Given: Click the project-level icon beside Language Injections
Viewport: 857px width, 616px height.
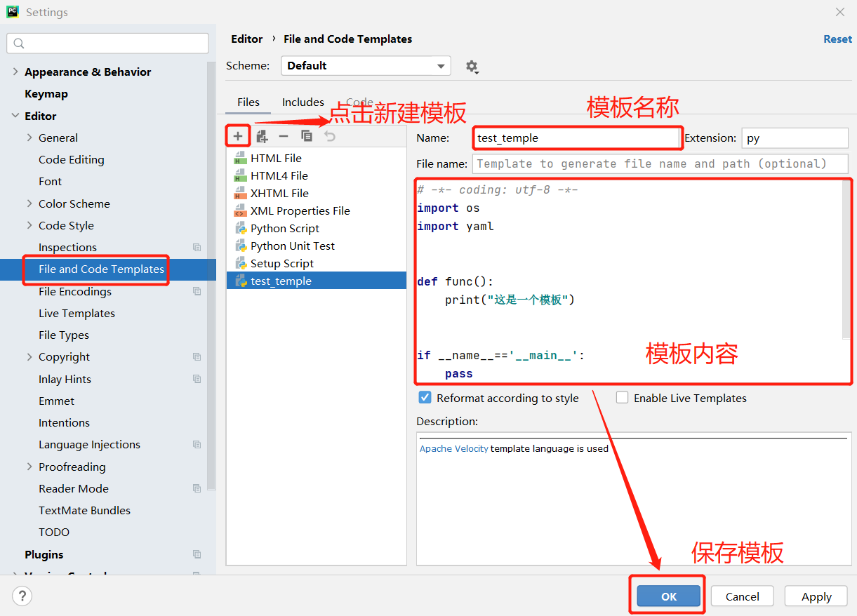Looking at the screenshot, I should [x=197, y=445].
